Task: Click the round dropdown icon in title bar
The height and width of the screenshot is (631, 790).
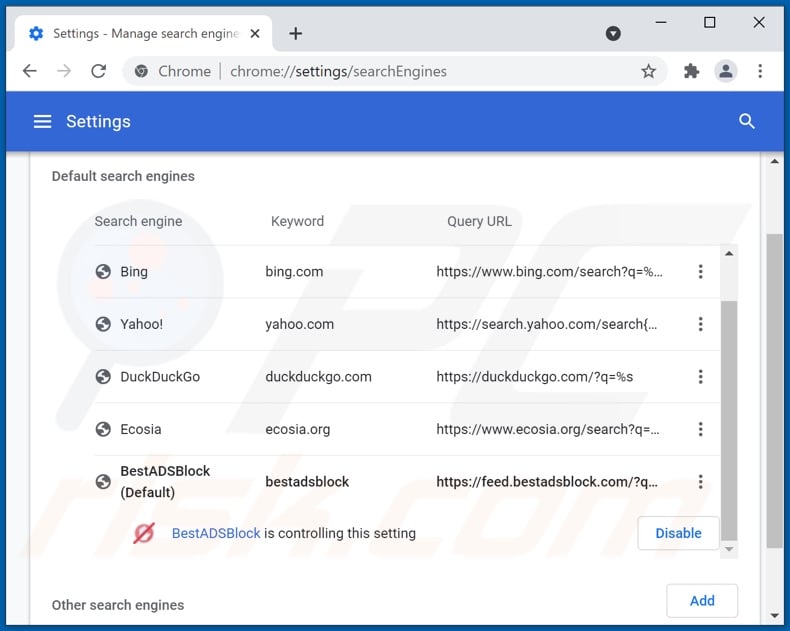Action: tap(613, 34)
